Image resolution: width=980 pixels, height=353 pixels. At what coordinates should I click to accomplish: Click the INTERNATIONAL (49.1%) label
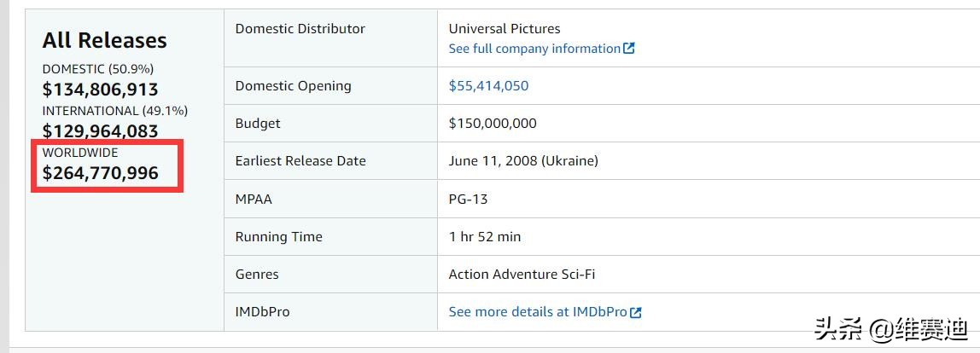(x=115, y=111)
